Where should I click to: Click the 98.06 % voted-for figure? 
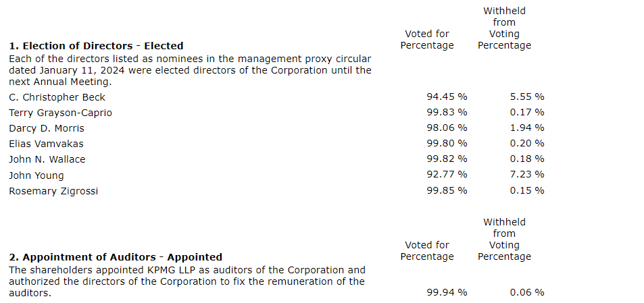tap(447, 128)
